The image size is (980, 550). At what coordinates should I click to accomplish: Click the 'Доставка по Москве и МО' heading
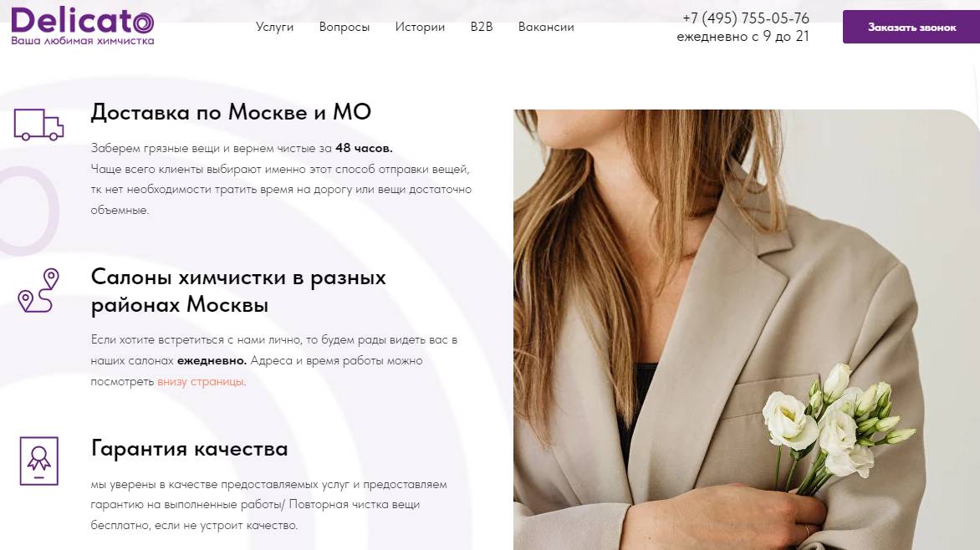point(232,112)
